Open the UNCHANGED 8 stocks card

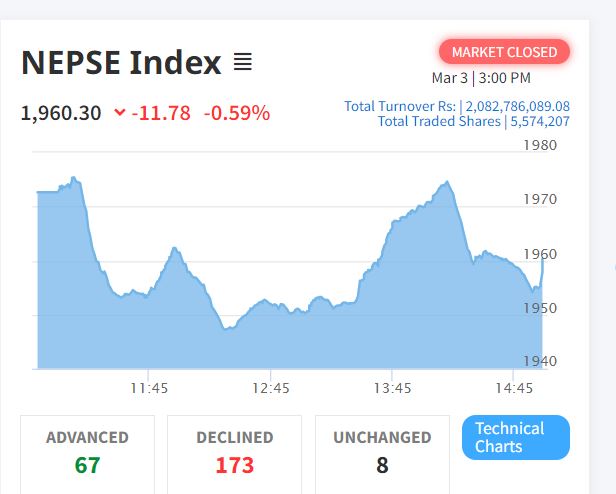click(x=382, y=452)
